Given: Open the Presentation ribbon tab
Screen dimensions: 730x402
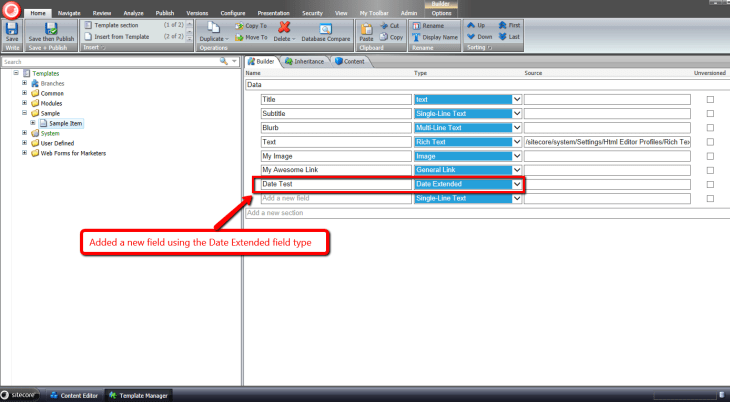Looking at the screenshot, I should click(x=274, y=13).
